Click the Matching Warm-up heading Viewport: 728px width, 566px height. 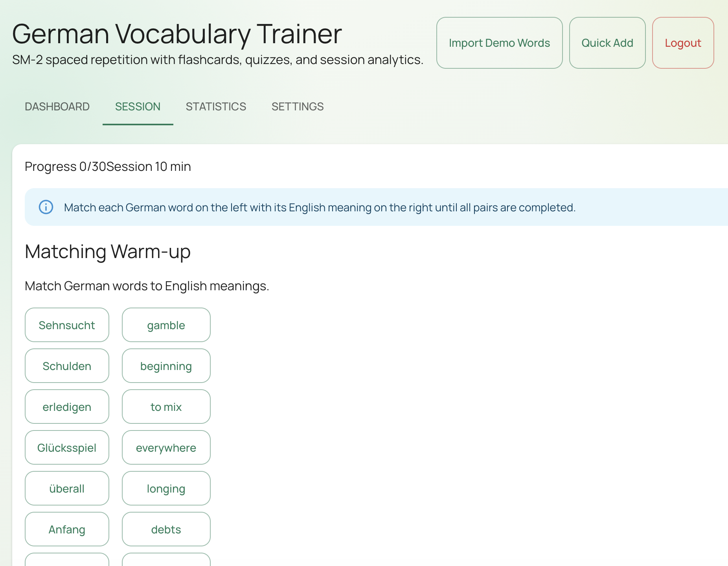pyautogui.click(x=108, y=251)
